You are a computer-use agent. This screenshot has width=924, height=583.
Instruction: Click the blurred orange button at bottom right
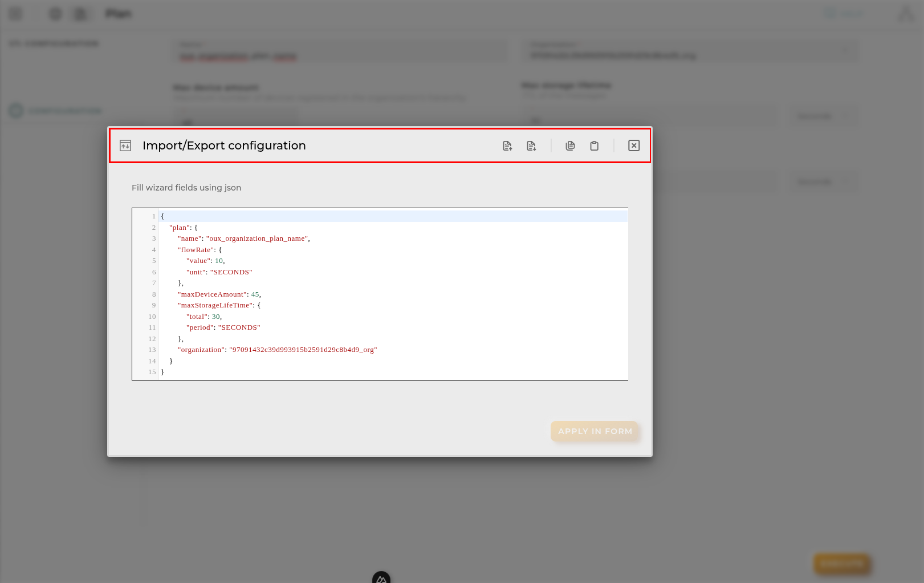pyautogui.click(x=842, y=564)
